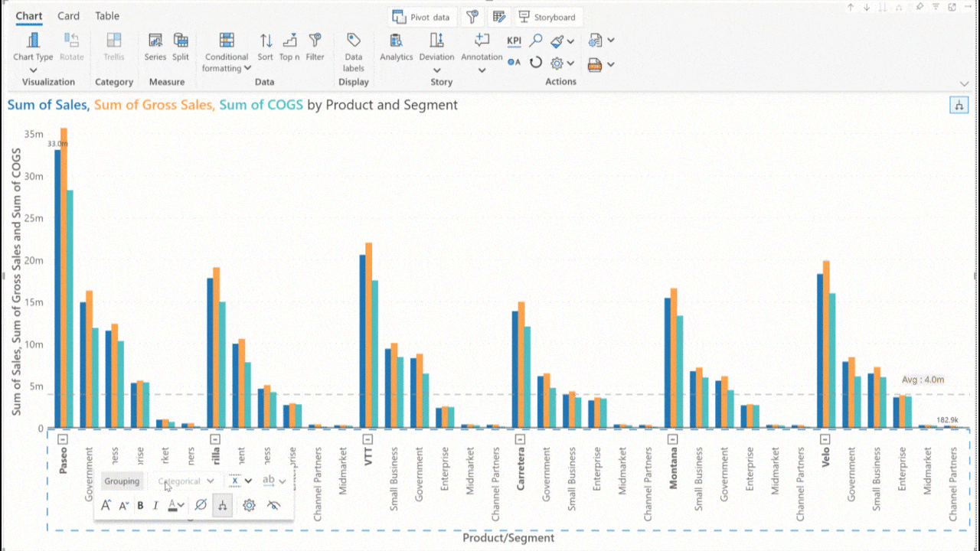The image size is (980, 551).
Task: Collapse the Paseo product group
Action: point(64,439)
